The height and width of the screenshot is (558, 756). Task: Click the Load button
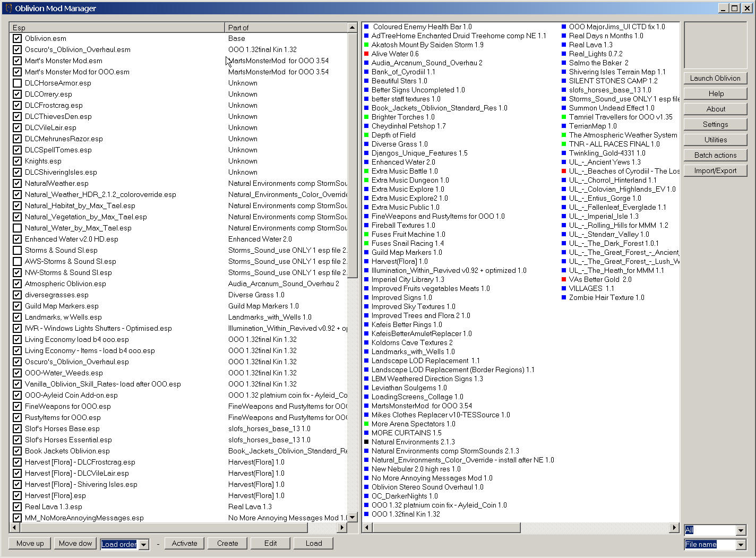pyautogui.click(x=313, y=543)
